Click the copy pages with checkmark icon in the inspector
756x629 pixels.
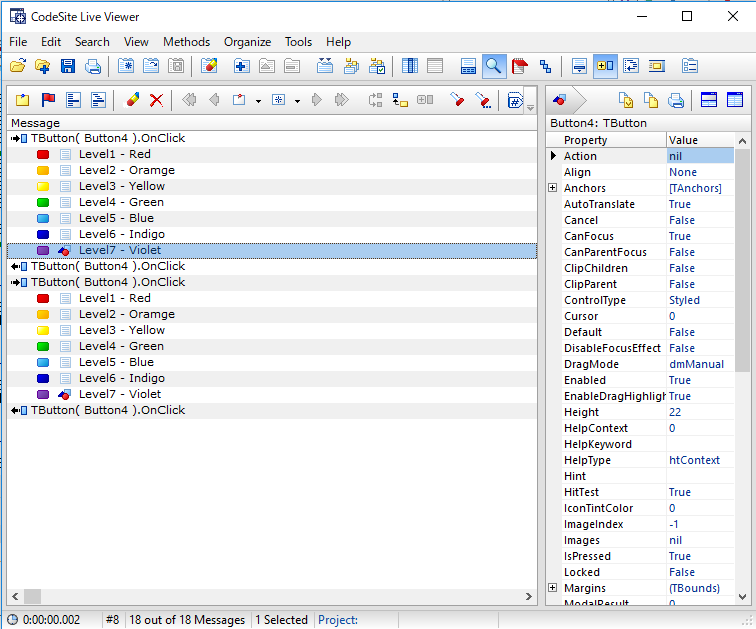(x=626, y=100)
